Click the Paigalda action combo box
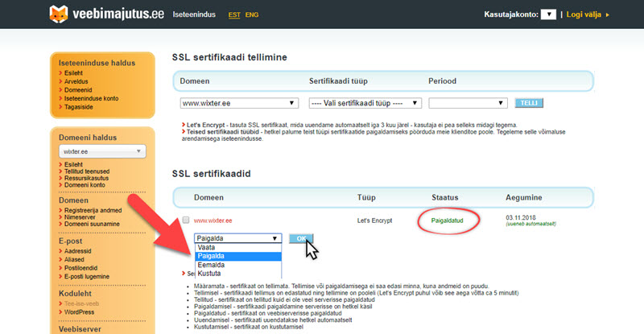644x334 pixels. click(x=237, y=238)
